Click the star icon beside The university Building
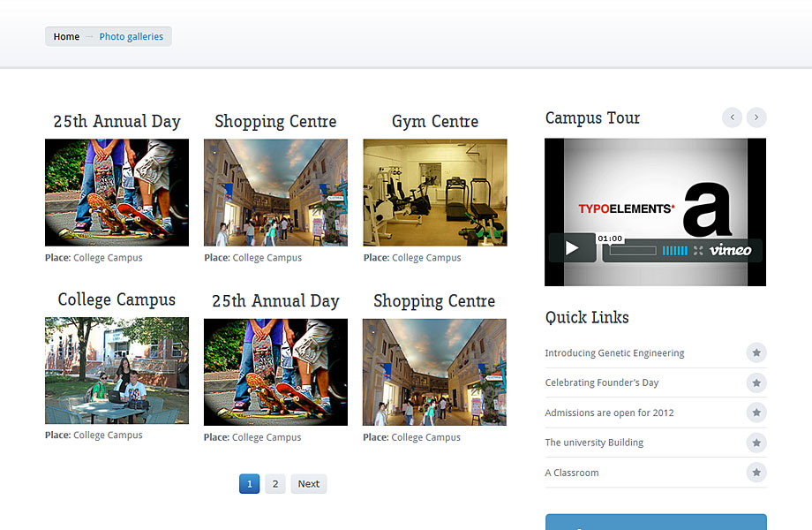 tap(756, 443)
